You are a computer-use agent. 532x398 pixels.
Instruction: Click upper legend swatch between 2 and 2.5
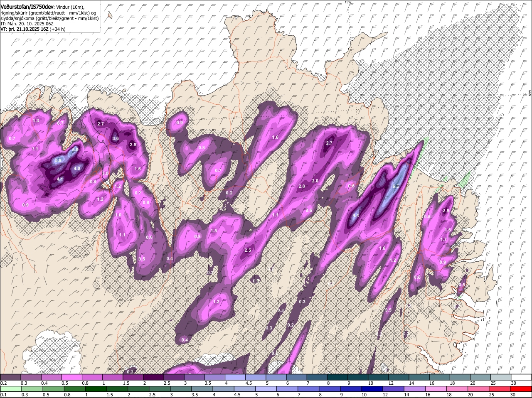pos(153,377)
